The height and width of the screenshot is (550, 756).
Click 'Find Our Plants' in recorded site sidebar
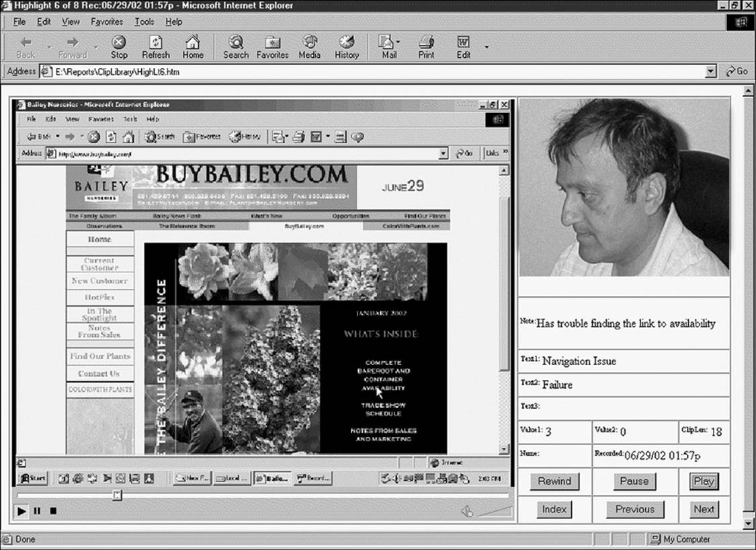[100, 356]
